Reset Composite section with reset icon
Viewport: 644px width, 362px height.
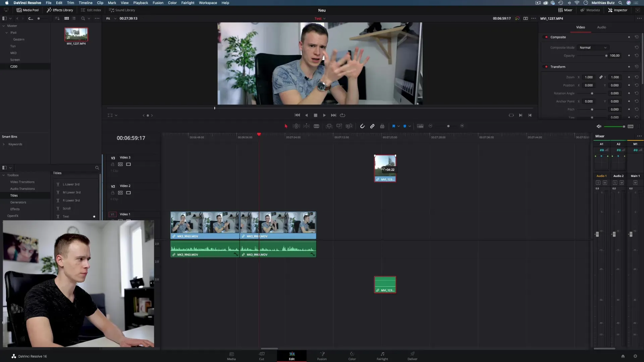tap(637, 37)
